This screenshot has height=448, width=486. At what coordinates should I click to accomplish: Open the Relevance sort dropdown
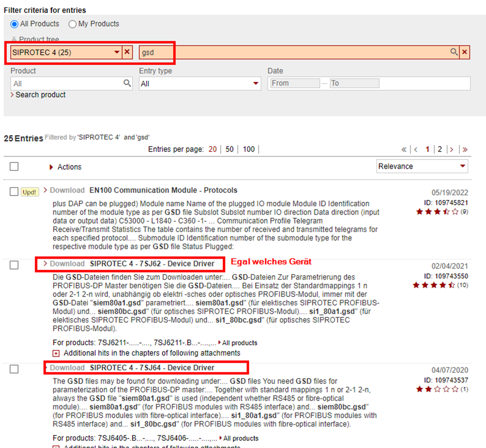click(422, 166)
